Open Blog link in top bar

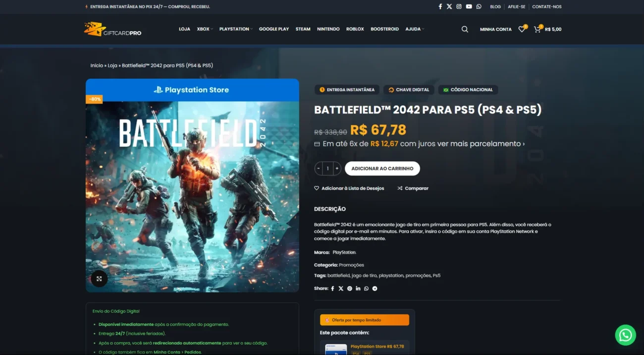[x=495, y=6]
